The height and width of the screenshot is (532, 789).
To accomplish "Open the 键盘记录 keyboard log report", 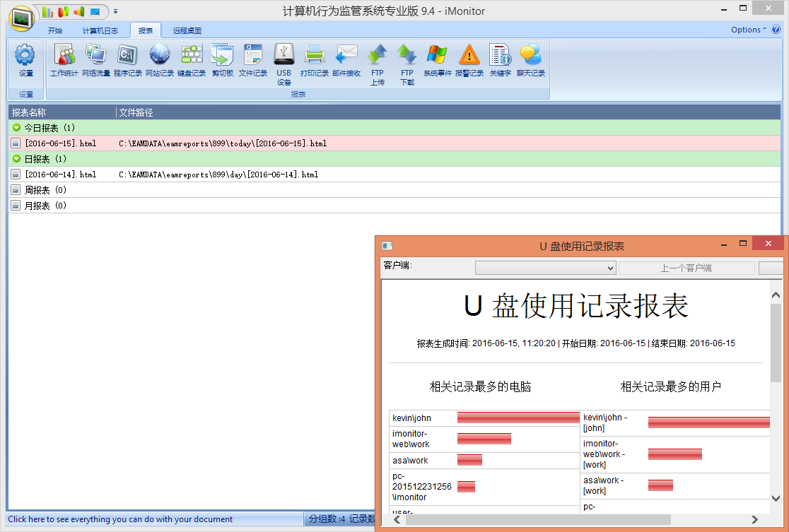I will (x=192, y=60).
